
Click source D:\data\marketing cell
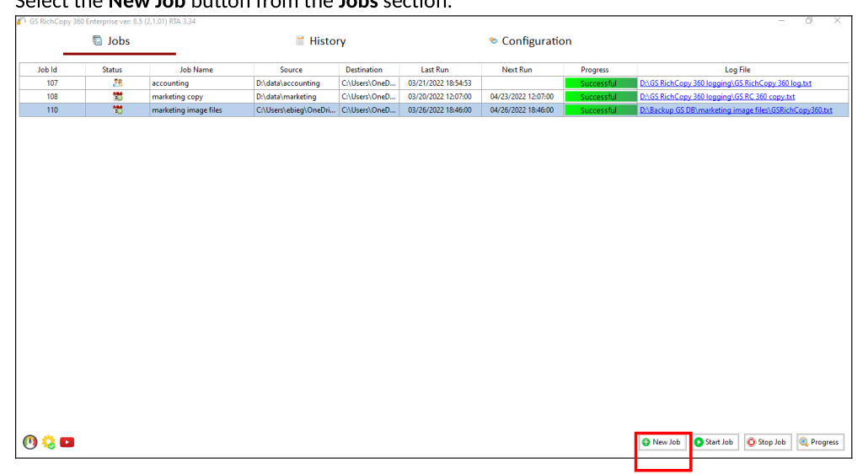(x=296, y=96)
